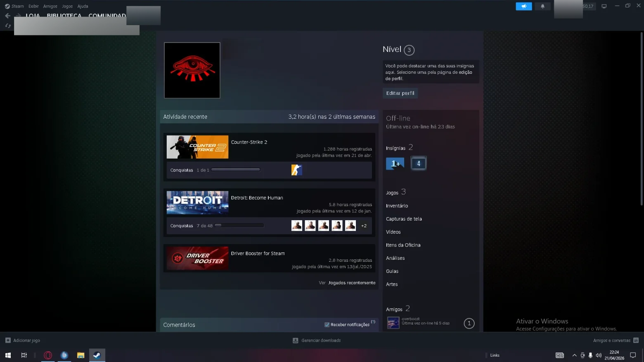
Task: Open the notifications bell
Action: (x=542, y=6)
